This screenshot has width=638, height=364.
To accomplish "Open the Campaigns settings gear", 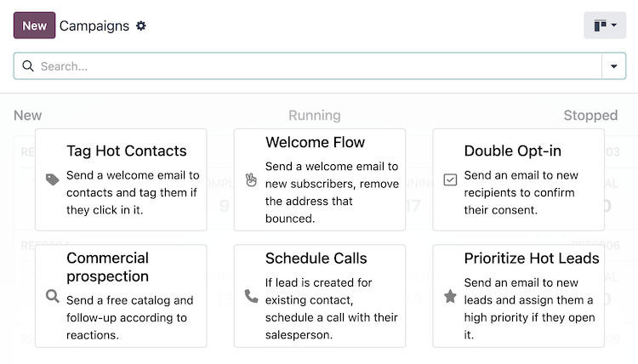I will click(x=141, y=26).
